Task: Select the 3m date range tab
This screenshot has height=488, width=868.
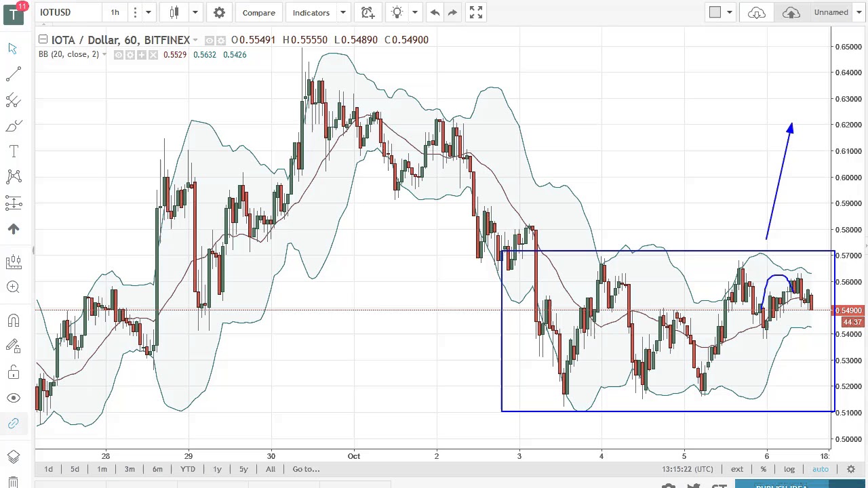Action: coord(130,469)
